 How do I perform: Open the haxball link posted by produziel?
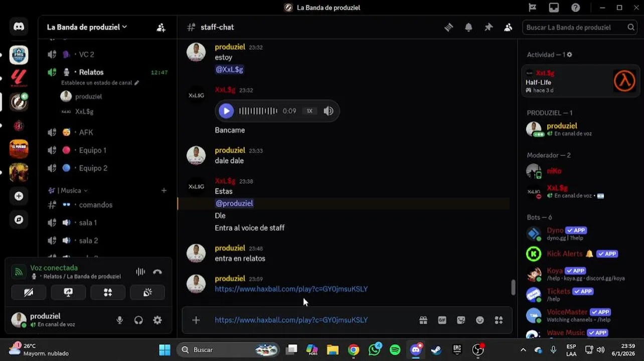[291, 289]
